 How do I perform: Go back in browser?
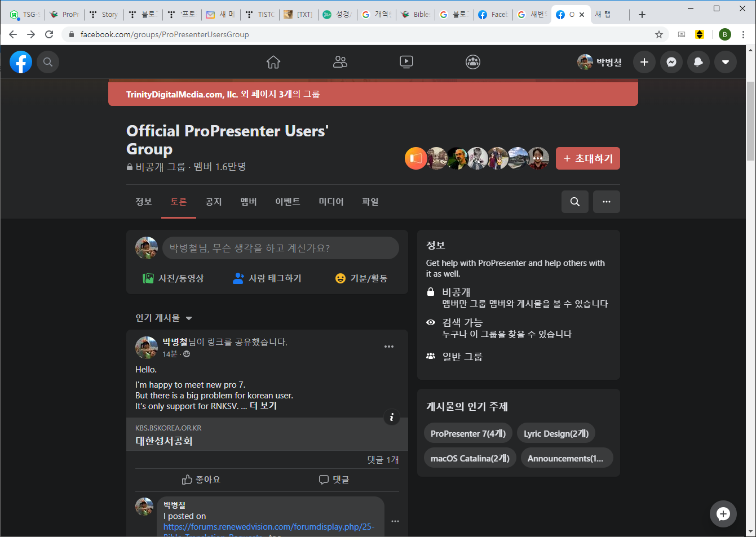click(13, 34)
